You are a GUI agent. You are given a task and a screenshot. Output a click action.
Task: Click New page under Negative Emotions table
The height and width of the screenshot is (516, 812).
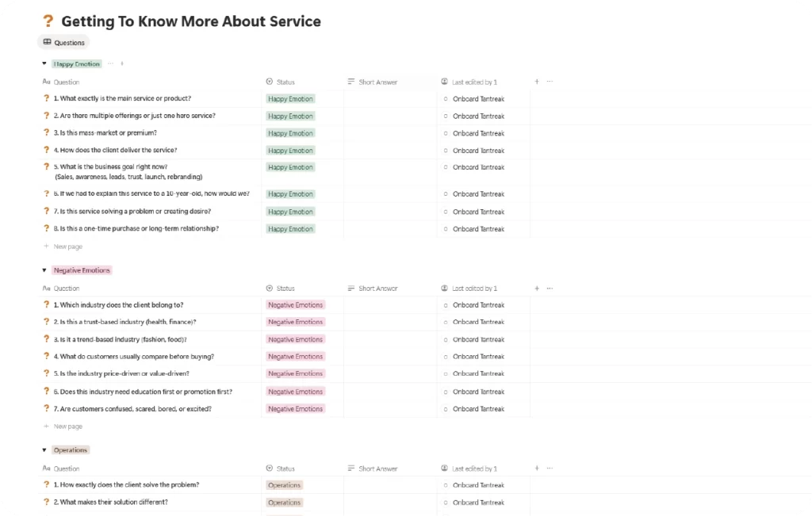point(67,426)
